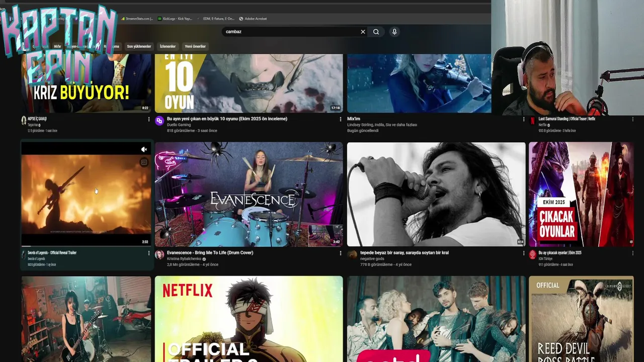
Task: Open the StreamerStats.com bookmark
Action: (137, 19)
